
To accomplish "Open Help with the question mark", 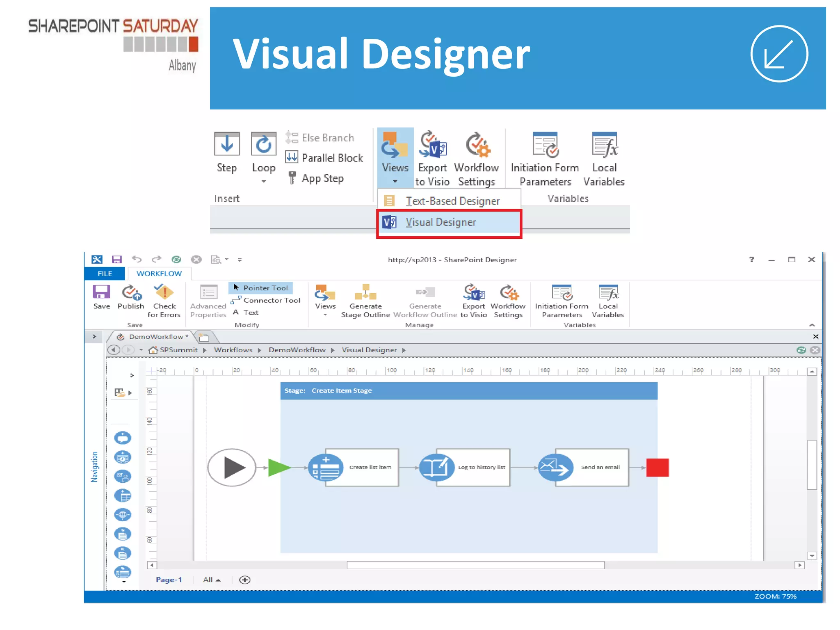I will coord(751,259).
